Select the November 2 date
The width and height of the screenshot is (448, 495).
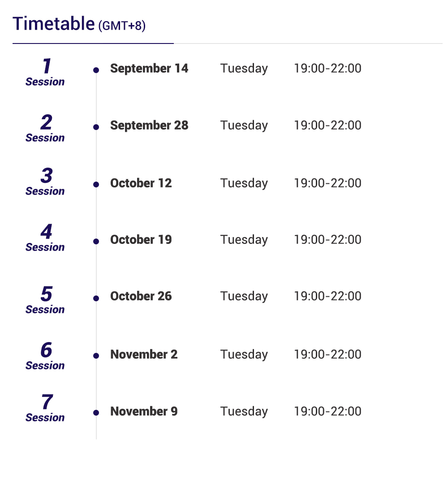tap(144, 354)
